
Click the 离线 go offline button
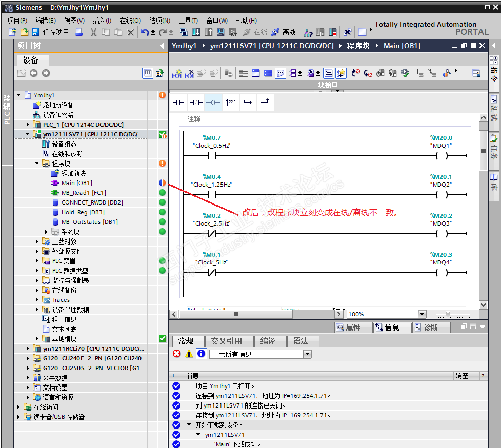click(284, 32)
